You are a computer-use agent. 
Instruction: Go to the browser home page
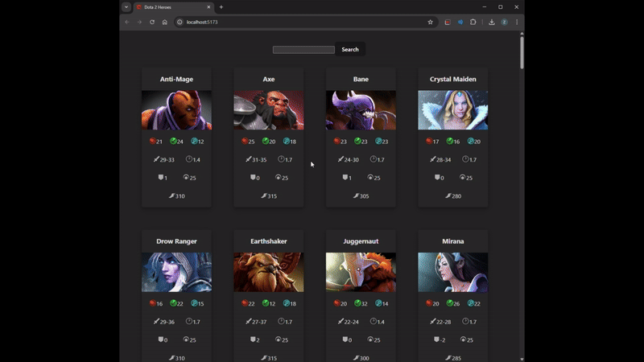(x=165, y=23)
